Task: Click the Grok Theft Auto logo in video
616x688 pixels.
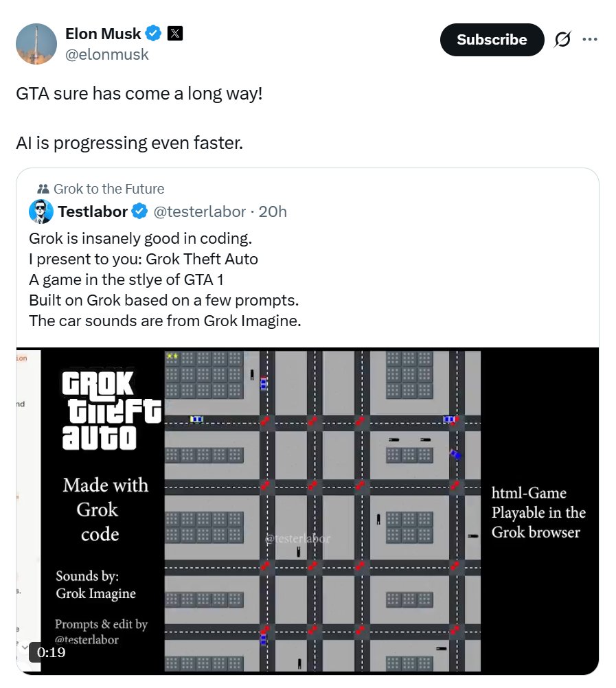Action: click(111, 410)
